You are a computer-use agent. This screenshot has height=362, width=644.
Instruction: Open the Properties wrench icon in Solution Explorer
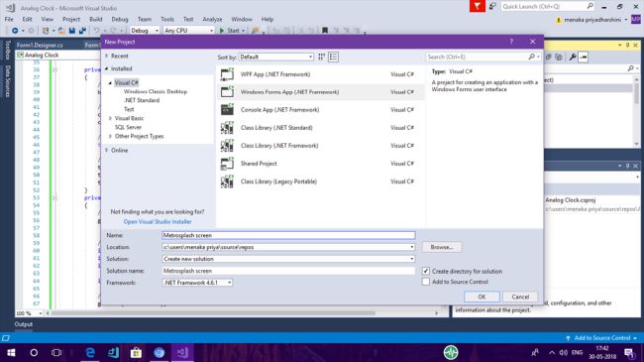573,57
